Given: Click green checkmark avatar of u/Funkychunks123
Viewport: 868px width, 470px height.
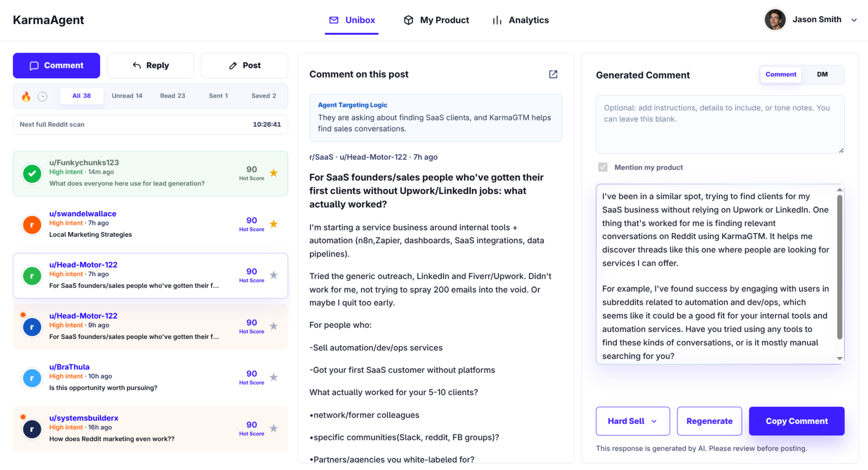Looking at the screenshot, I should pos(32,174).
